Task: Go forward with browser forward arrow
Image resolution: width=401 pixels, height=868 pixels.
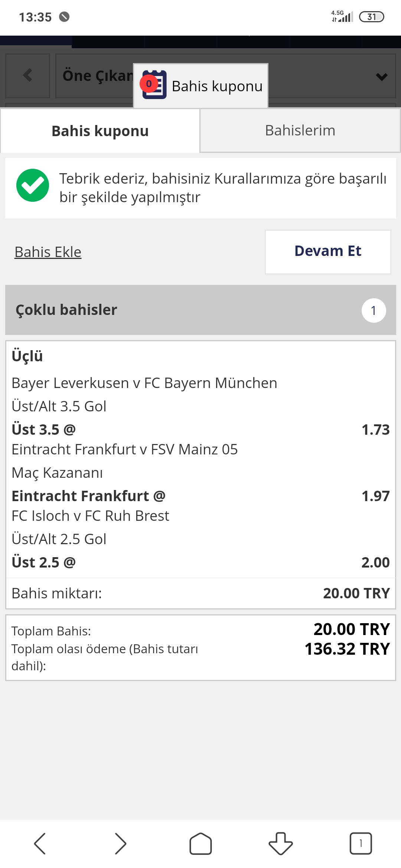Action: click(x=120, y=844)
